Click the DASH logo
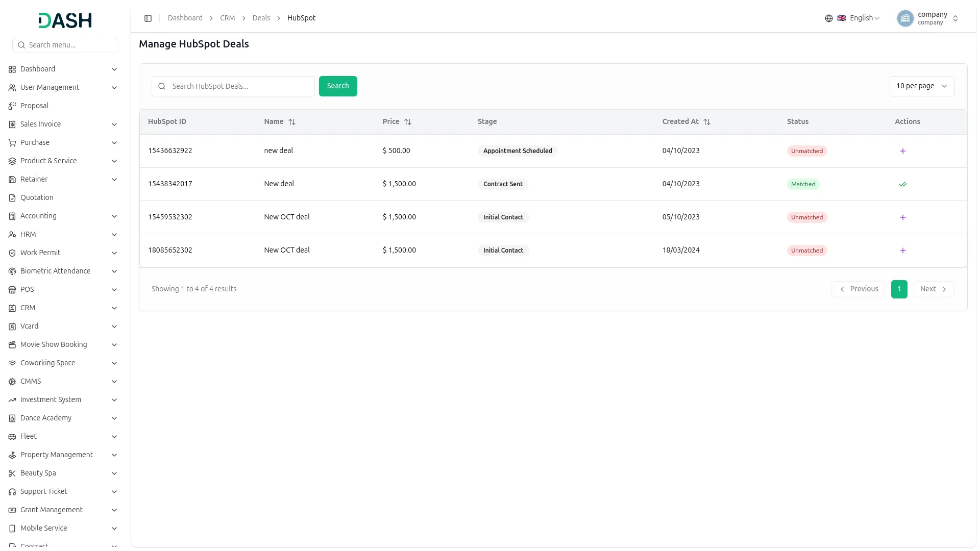The height and width of the screenshot is (551, 980). [65, 20]
